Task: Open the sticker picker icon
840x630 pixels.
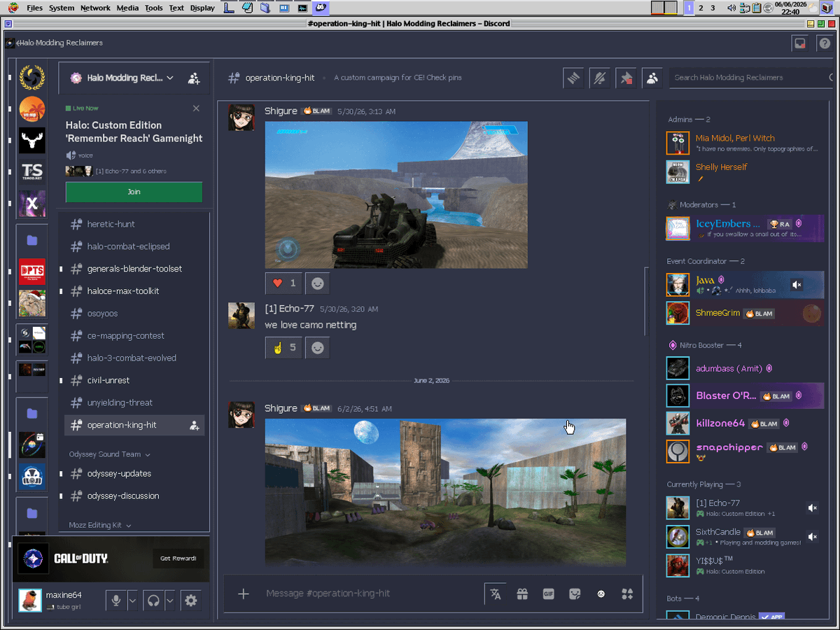Action: click(x=575, y=594)
